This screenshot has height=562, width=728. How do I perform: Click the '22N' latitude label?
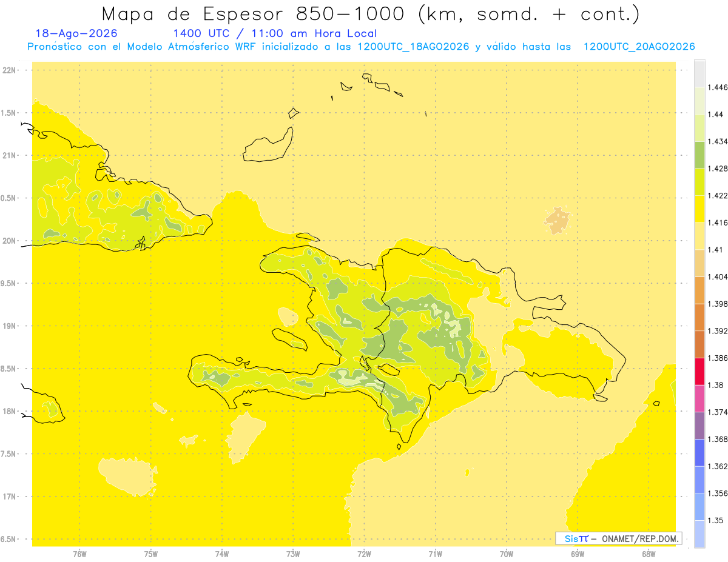point(10,70)
